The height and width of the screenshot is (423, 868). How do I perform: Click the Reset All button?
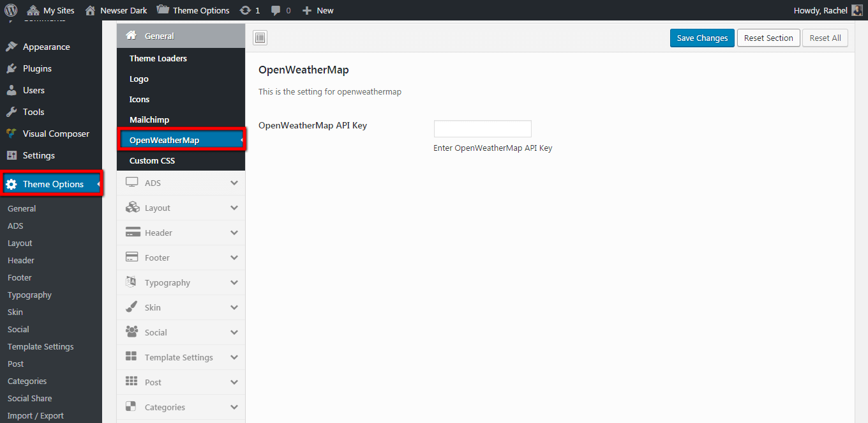(825, 38)
